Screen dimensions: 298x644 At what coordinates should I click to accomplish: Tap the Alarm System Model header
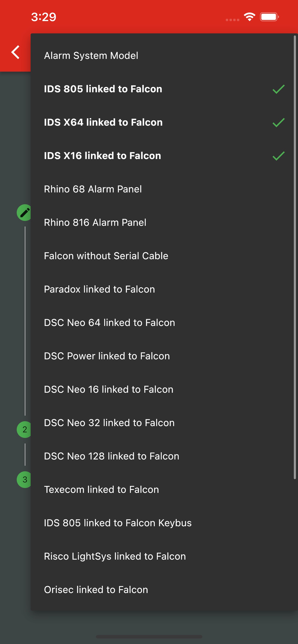[91, 55]
